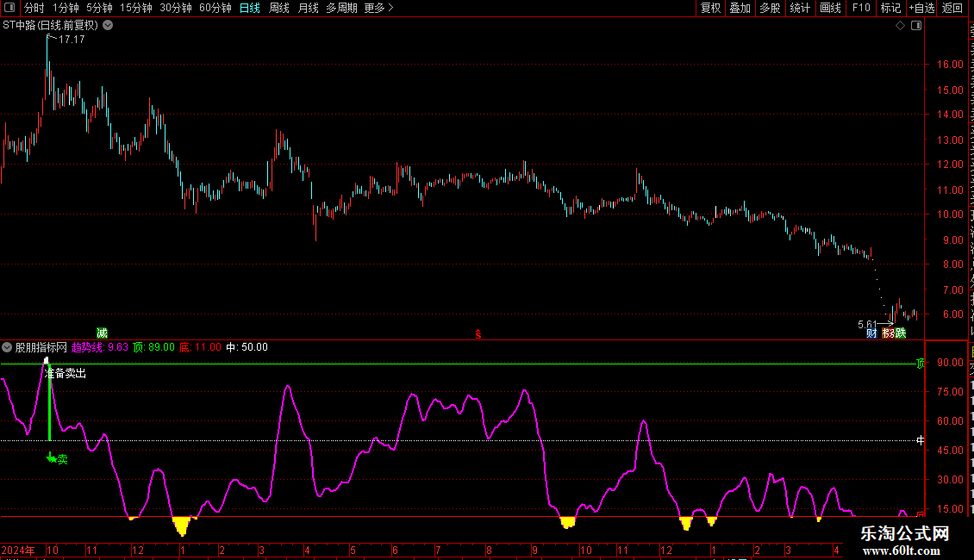Click the green 减 event marker

tap(102, 333)
